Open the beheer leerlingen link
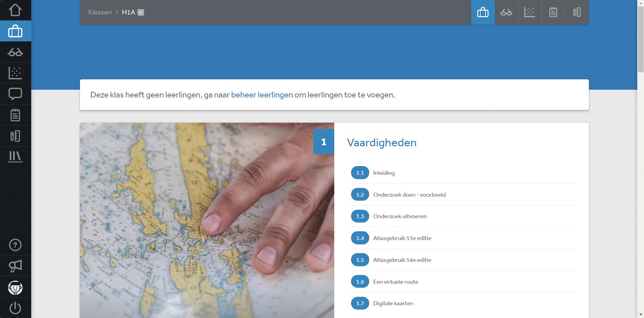Viewport: 644px width, 318px height. (262, 95)
